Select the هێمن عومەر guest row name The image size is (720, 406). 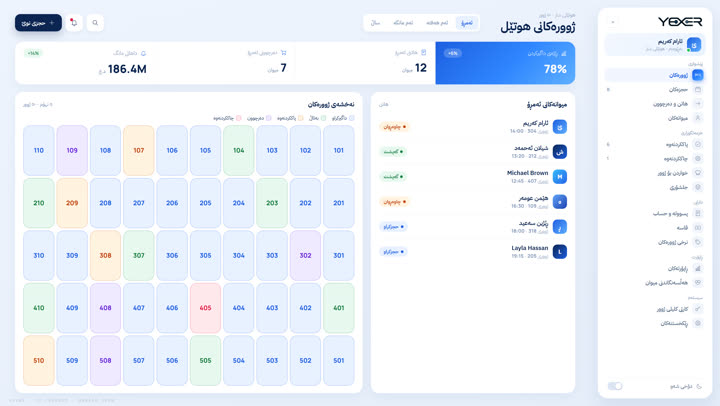pyautogui.click(x=533, y=198)
